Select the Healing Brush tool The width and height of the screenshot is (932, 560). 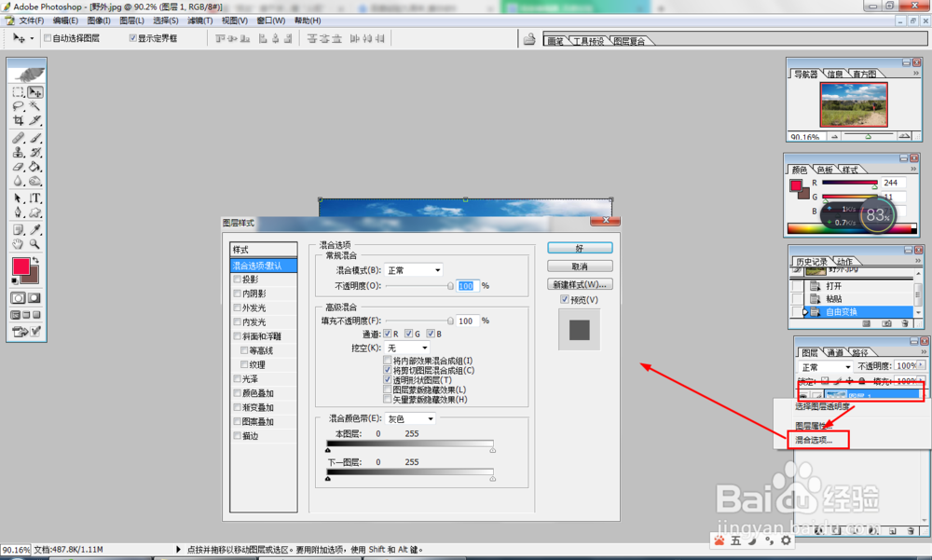(19, 138)
